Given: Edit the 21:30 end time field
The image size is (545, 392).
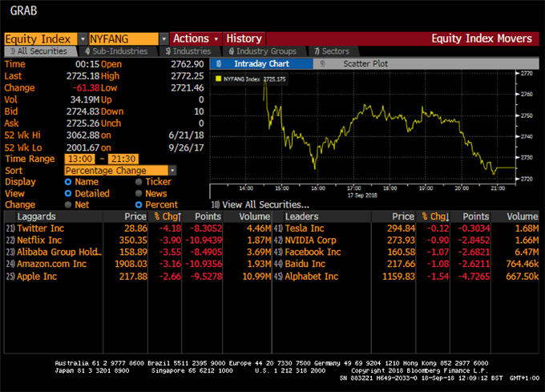Looking at the screenshot, I should click(x=123, y=159).
